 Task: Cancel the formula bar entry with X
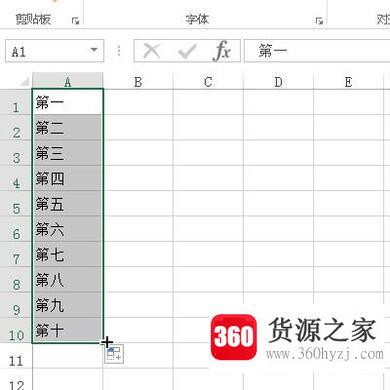[x=152, y=51]
